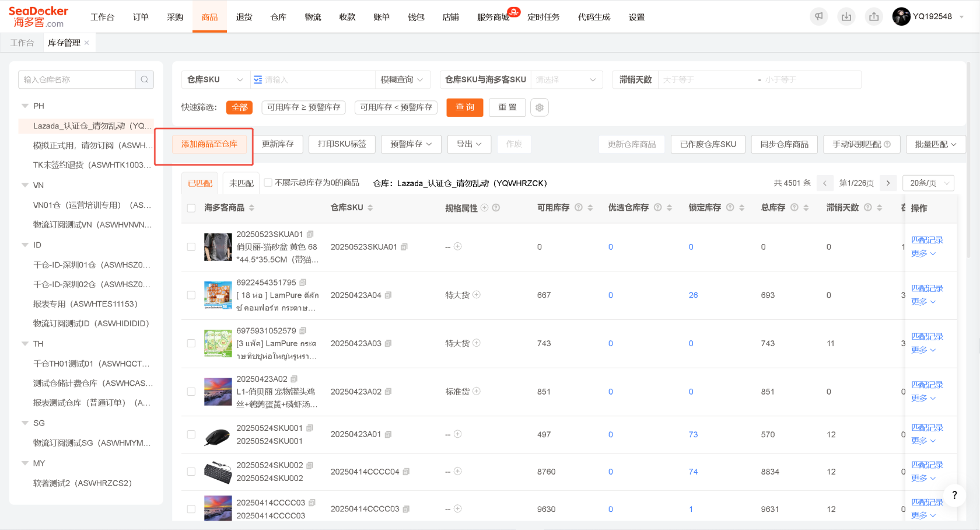Image resolution: width=980 pixels, height=530 pixels.
Task: Open the 仓库SKU field type dropdown
Action: pos(215,79)
